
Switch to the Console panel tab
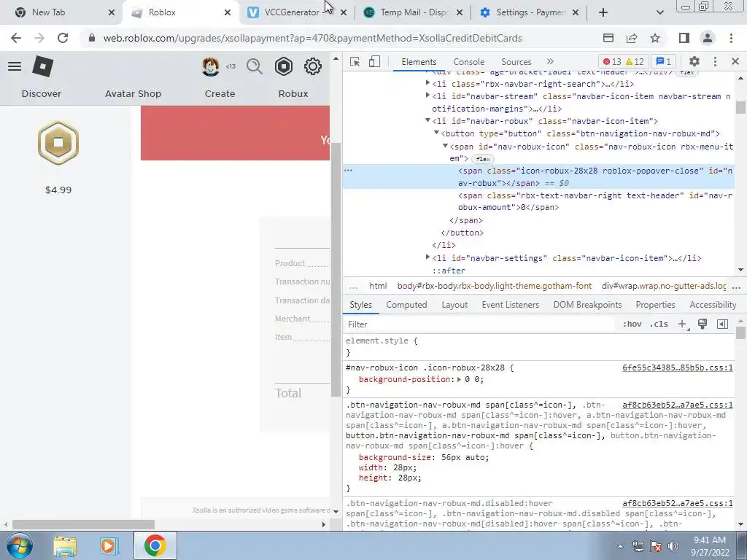[469, 62]
